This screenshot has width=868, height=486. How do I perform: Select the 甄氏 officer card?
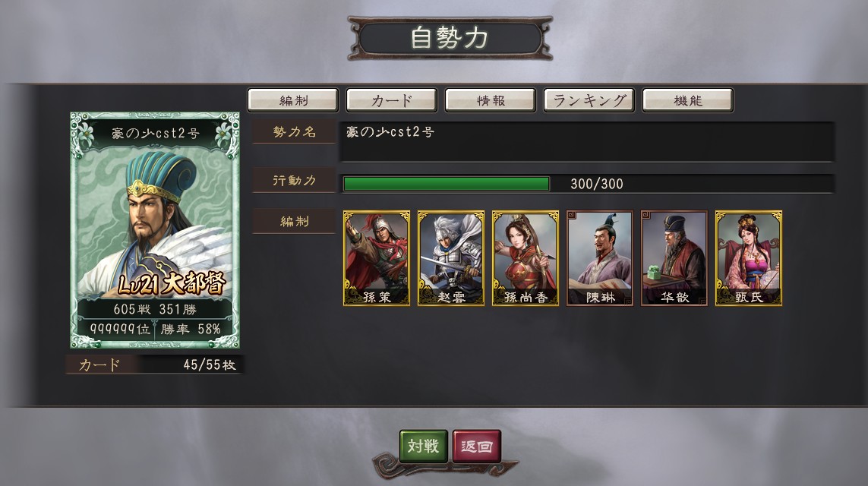click(749, 258)
